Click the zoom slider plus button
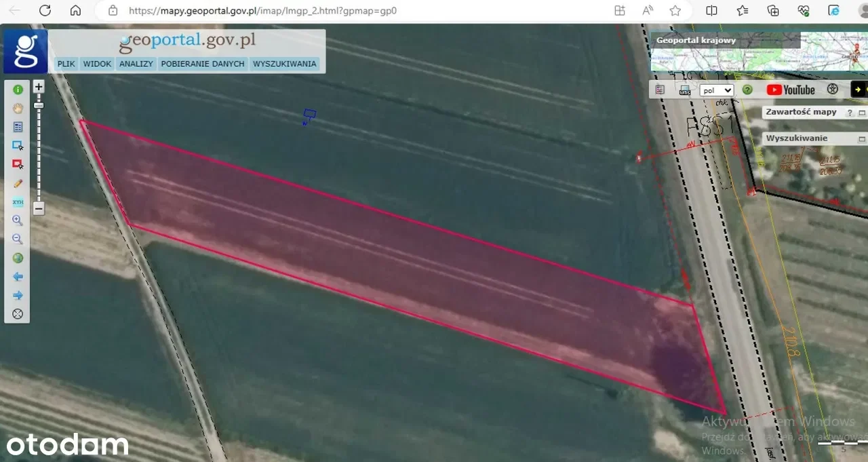This screenshot has width=868, height=462. (x=39, y=87)
